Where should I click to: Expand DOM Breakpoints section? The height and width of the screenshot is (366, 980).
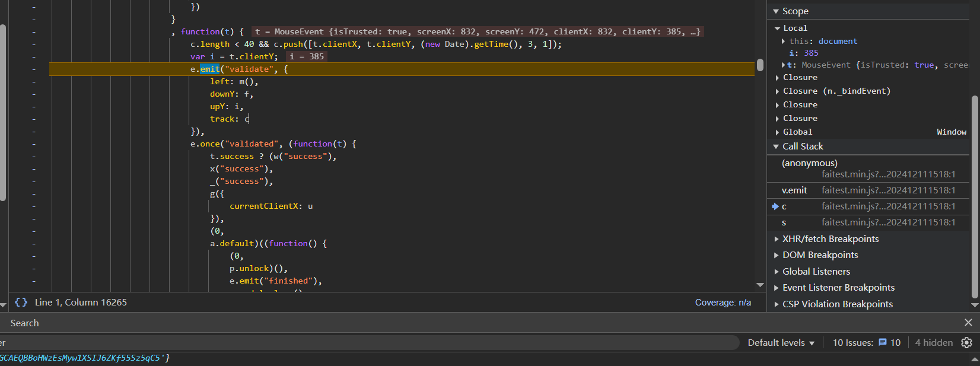(x=777, y=255)
